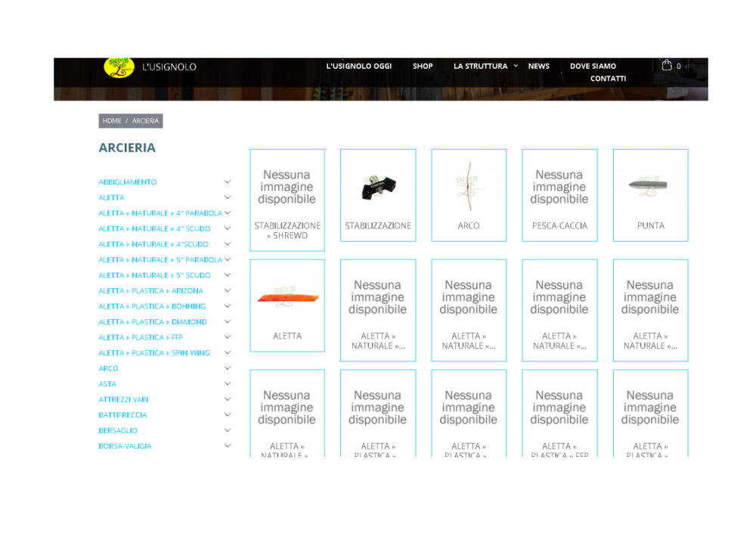The image size is (756, 534).
Task: Expand the ATTREZZI VARI chevron
Action: click(228, 399)
